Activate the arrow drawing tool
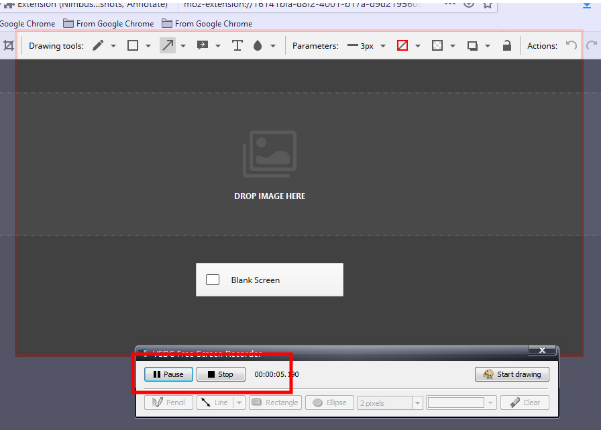The image size is (601, 430). tap(167, 45)
